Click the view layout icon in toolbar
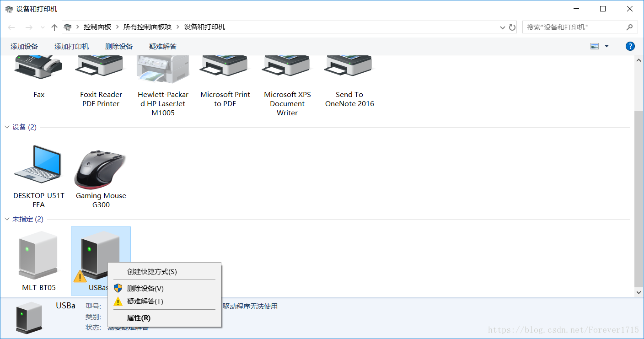The image size is (644, 339). click(595, 46)
